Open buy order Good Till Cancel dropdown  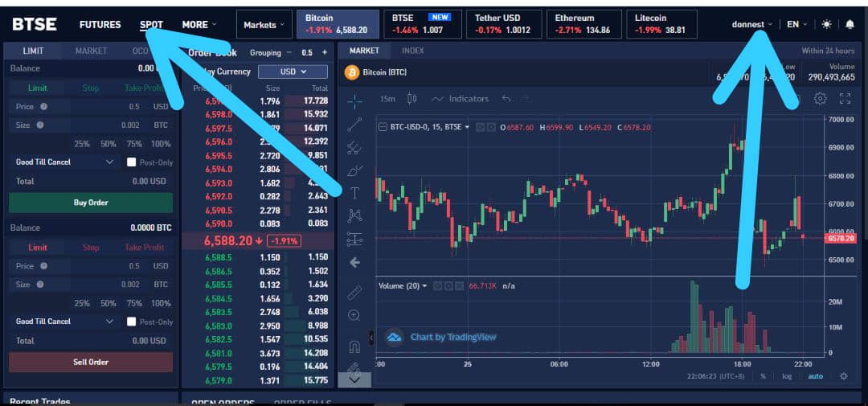[x=65, y=162]
